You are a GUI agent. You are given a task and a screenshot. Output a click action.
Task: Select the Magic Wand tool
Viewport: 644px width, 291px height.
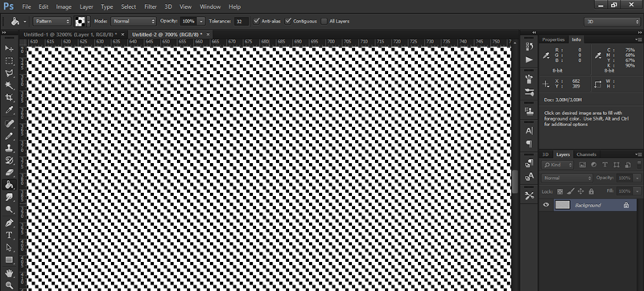pyautogui.click(x=9, y=85)
